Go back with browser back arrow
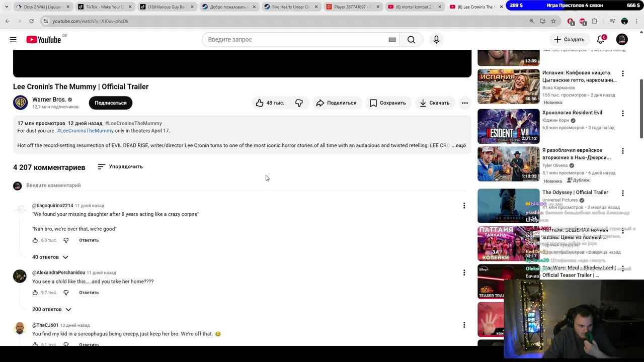 pos(7,21)
